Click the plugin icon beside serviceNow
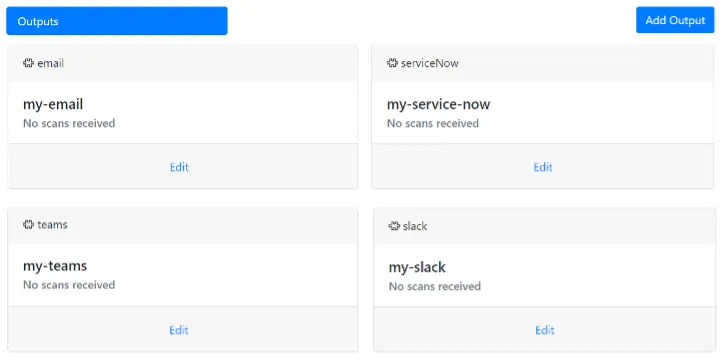This screenshot has width=728, height=360. click(392, 63)
